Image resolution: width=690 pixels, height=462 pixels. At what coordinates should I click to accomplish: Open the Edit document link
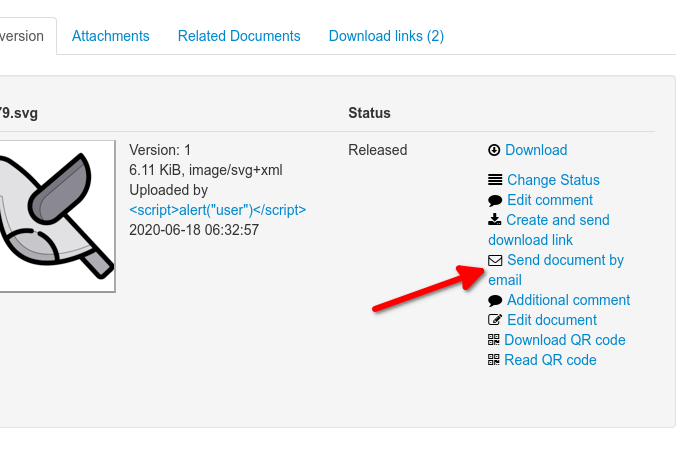point(552,320)
